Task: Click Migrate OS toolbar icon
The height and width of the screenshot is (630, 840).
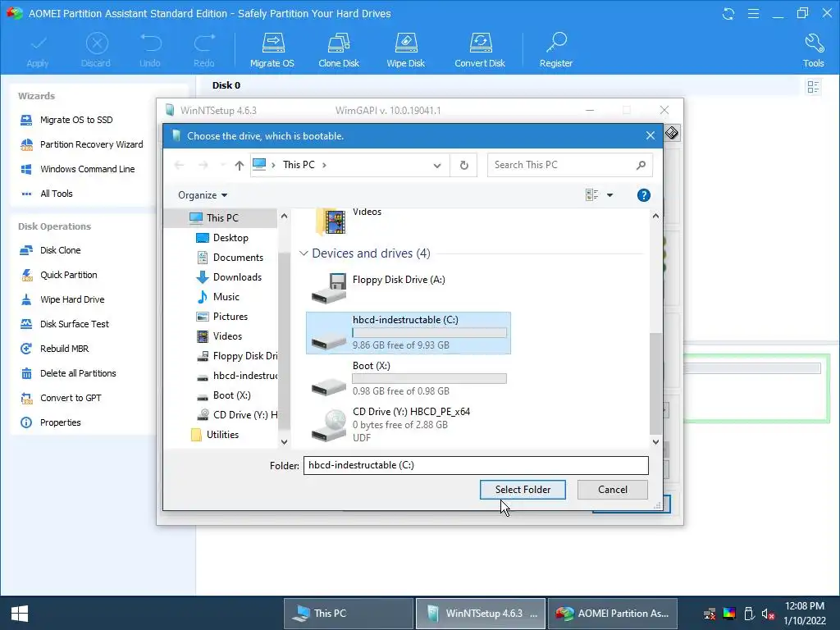Action: 272,50
